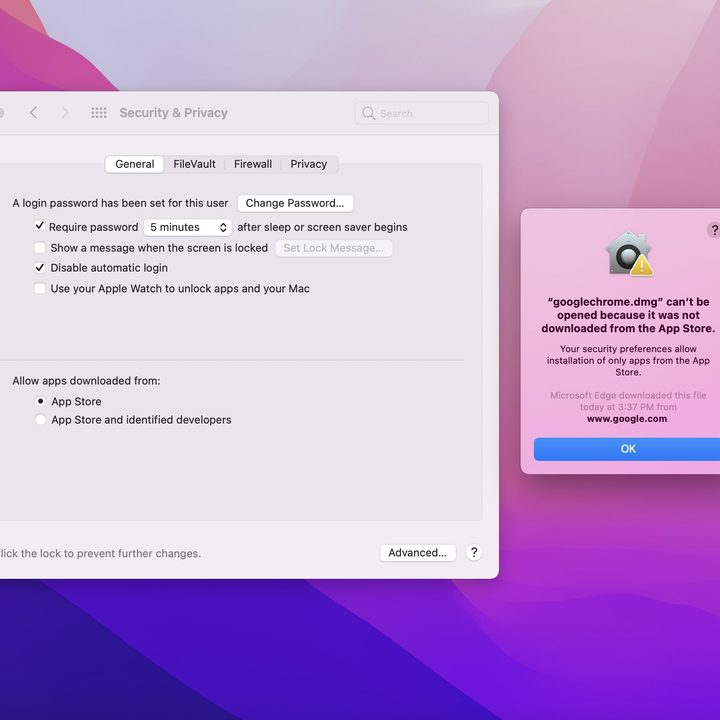Click the Gatekeeper warning icon in alert
Viewport: 720px width, 720px height.
point(629,254)
